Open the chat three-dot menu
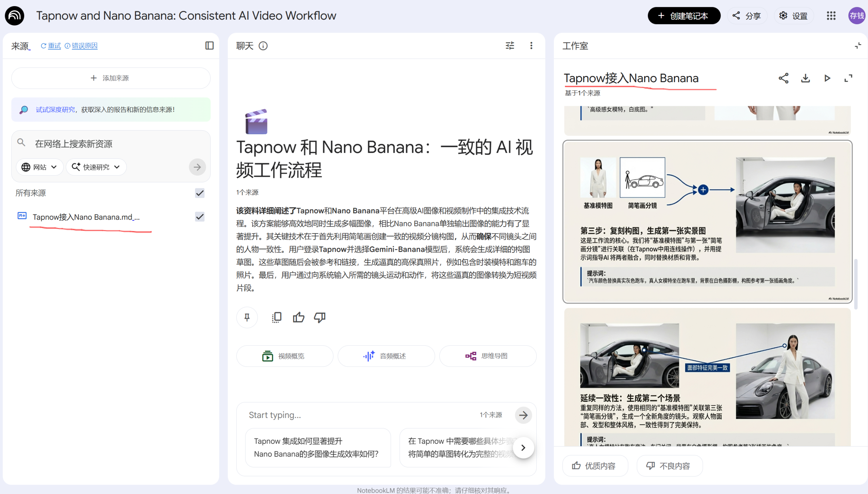Viewport: 868px width, 494px height. [x=531, y=46]
